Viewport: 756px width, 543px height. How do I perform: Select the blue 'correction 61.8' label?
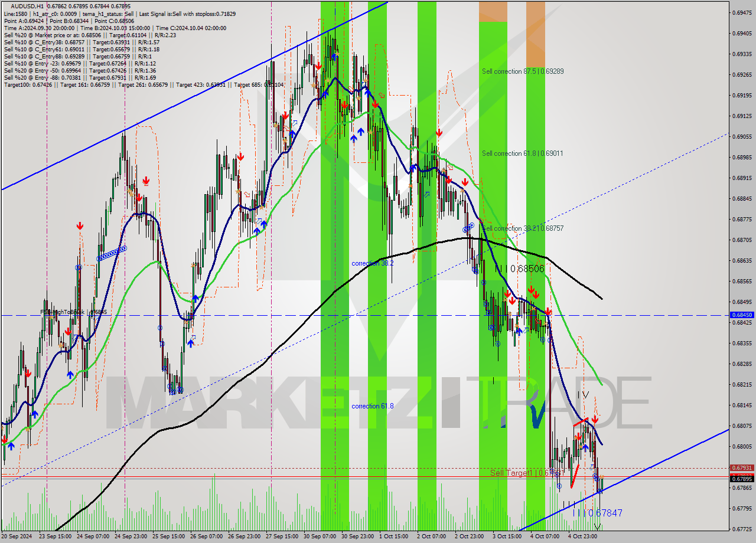pos(373,406)
